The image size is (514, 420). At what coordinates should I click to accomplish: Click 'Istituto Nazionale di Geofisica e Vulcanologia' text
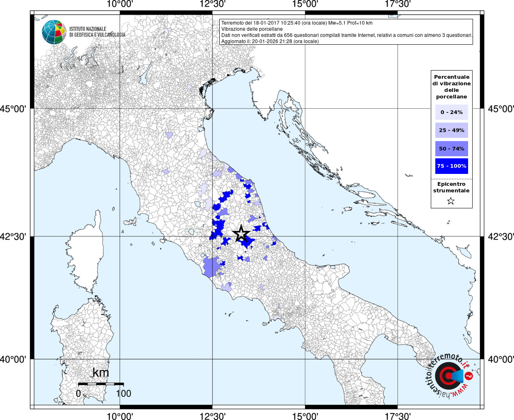pos(97,32)
